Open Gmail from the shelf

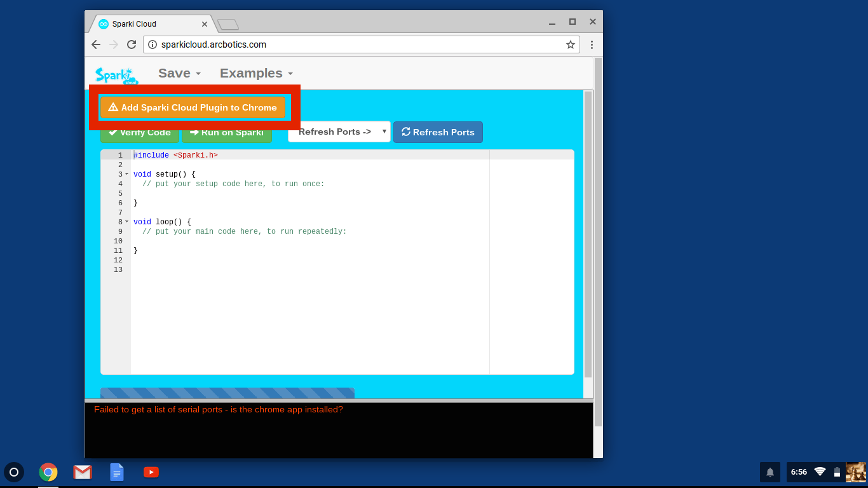coord(83,472)
